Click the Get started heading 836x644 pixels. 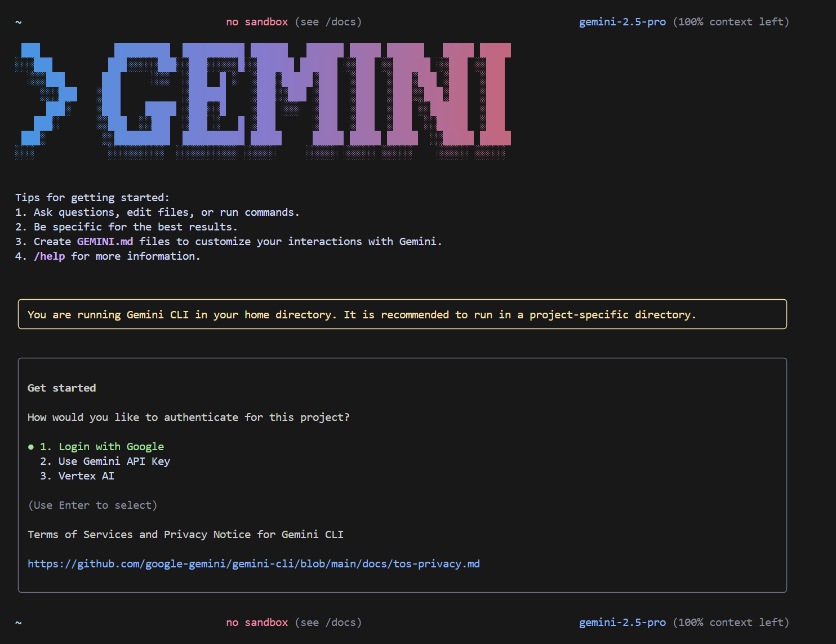click(62, 388)
